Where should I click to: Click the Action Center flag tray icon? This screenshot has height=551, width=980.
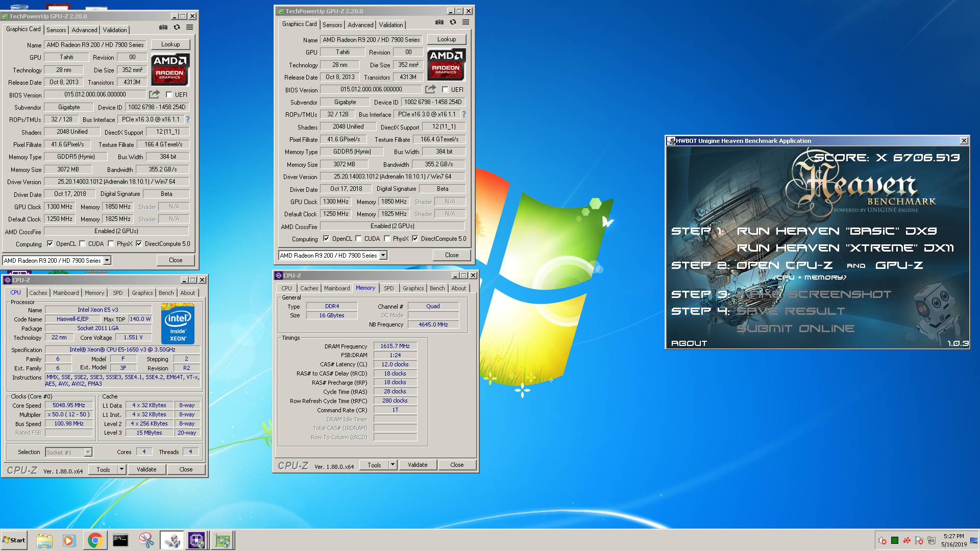tap(919, 540)
